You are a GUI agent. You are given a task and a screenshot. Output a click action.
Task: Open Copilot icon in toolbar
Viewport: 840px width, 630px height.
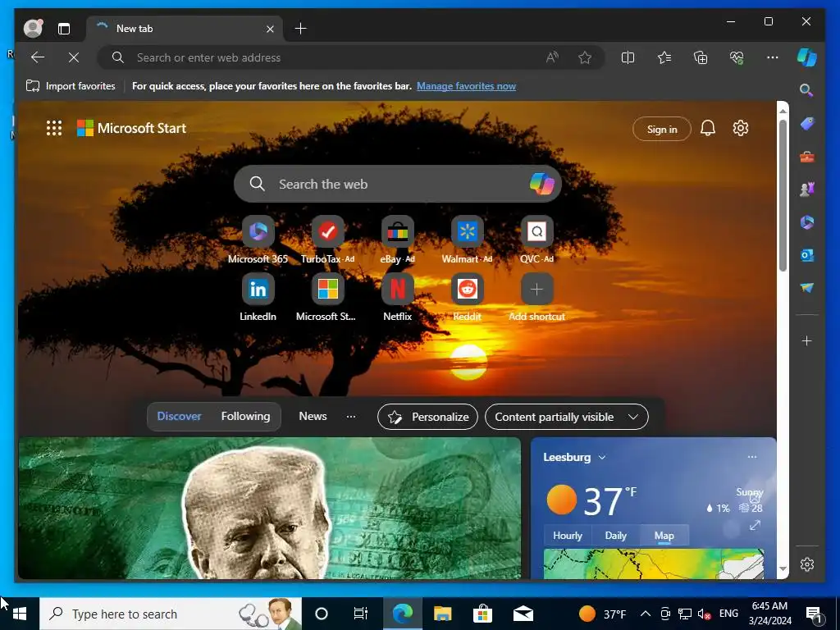click(x=807, y=57)
